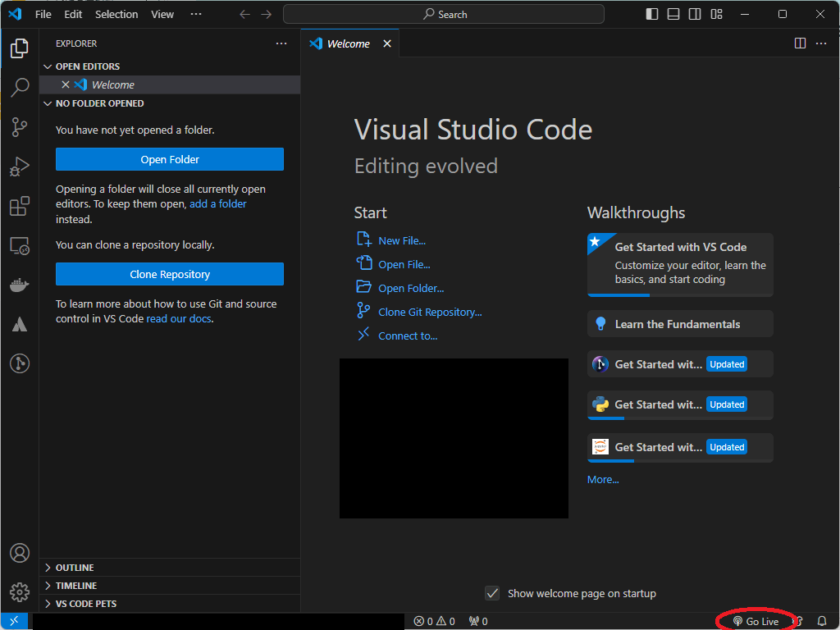Click VS Code logo in title bar
This screenshot has width=840, height=630.
(15, 14)
